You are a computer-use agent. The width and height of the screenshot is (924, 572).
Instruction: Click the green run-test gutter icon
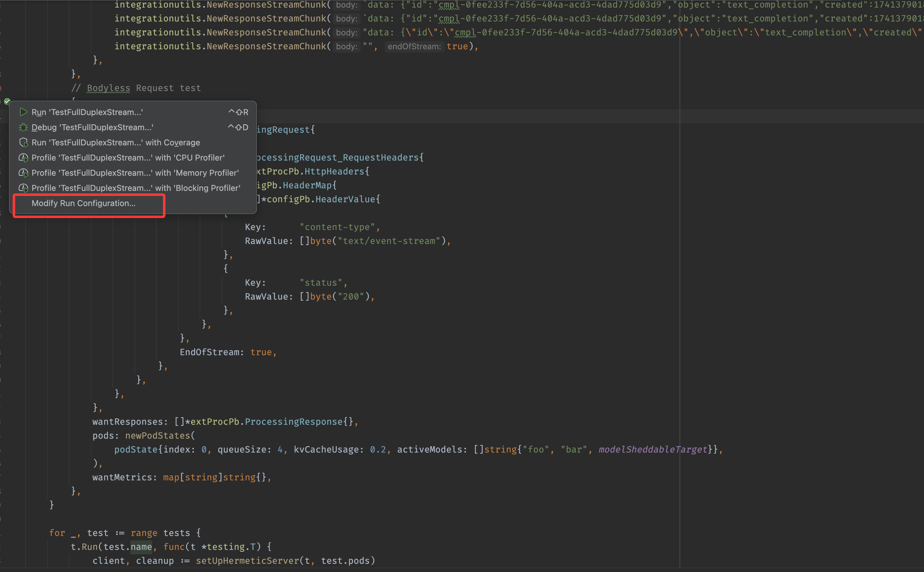pyautogui.click(x=7, y=101)
